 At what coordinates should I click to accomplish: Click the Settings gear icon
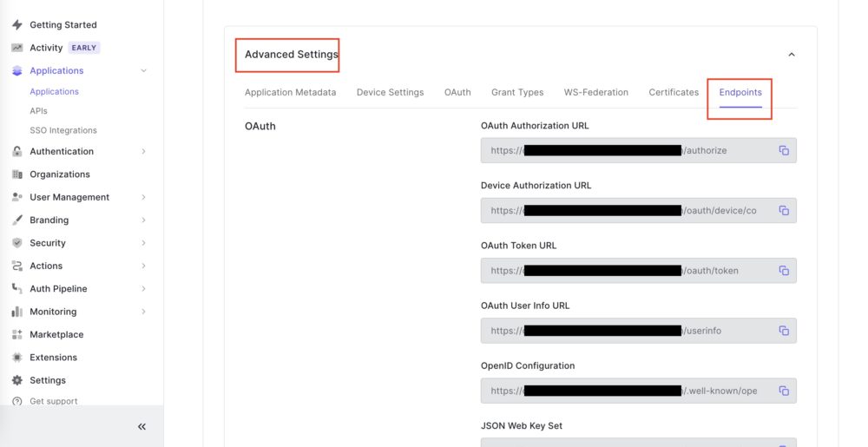coord(17,381)
